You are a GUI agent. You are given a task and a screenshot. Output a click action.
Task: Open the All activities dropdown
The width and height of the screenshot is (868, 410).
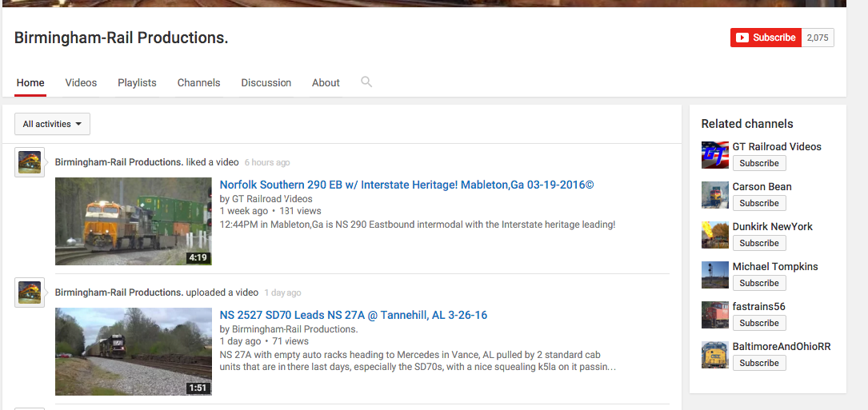tap(52, 124)
